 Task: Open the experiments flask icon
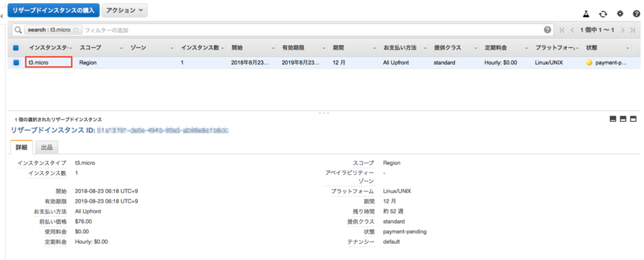pos(586,14)
